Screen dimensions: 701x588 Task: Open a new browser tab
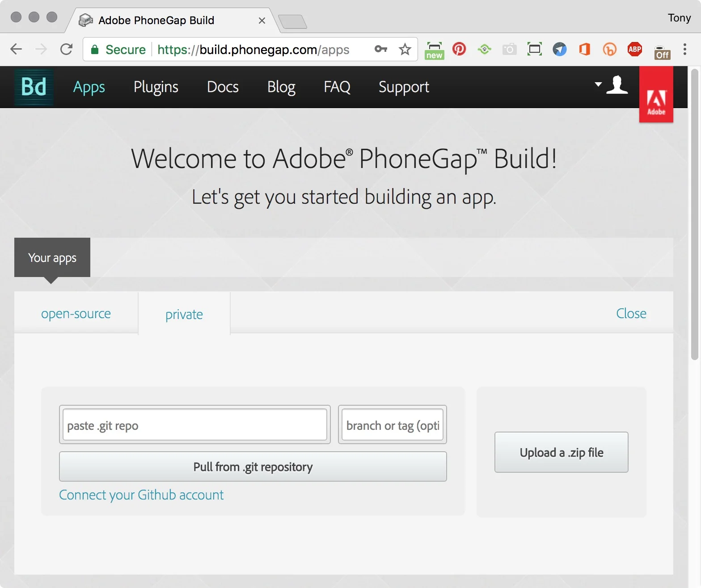point(292,21)
